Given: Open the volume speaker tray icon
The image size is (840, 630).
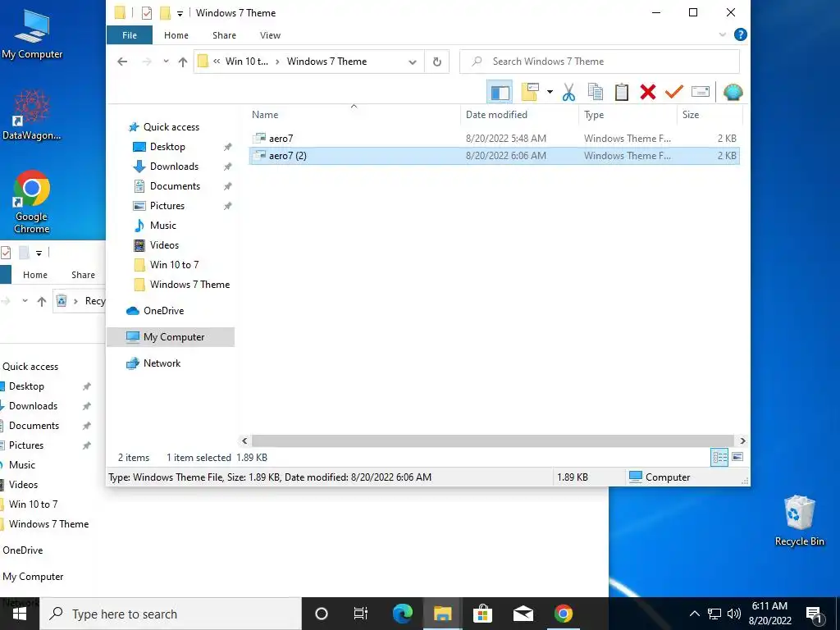Looking at the screenshot, I should pyautogui.click(x=734, y=614).
